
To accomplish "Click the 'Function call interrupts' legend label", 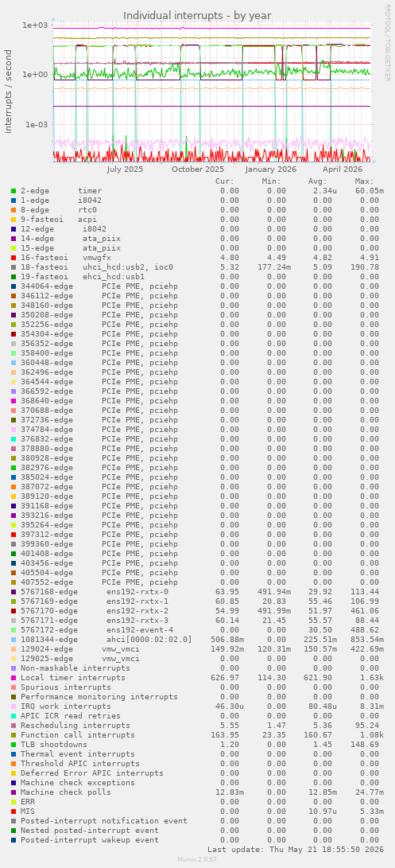I will pos(77,734).
